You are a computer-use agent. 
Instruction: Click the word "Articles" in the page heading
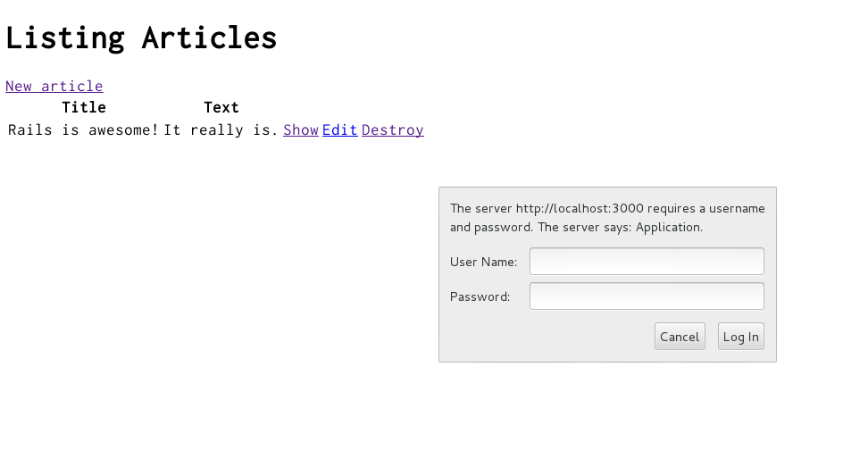[x=209, y=38]
